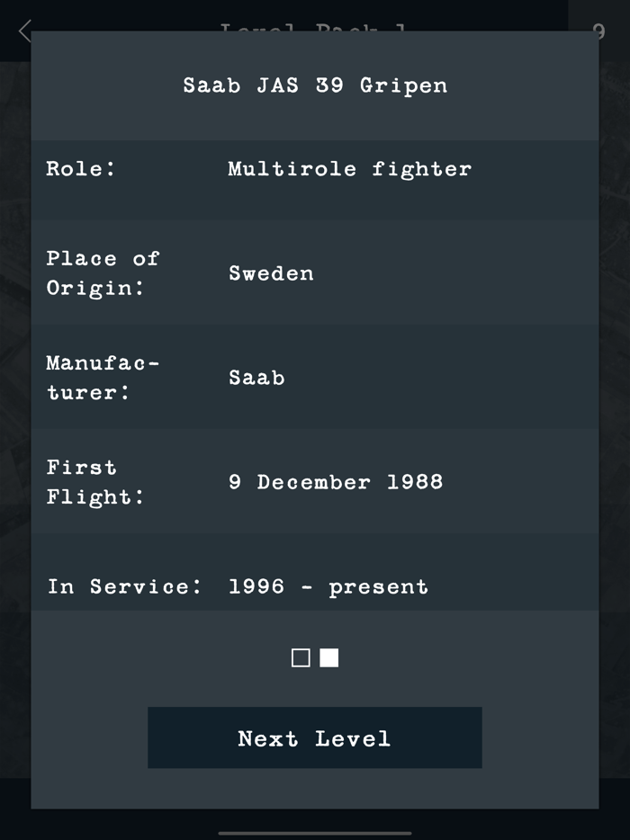This screenshot has height=840, width=630.
Task: Tap the dimmed area outside the info card
Action: click(15, 450)
